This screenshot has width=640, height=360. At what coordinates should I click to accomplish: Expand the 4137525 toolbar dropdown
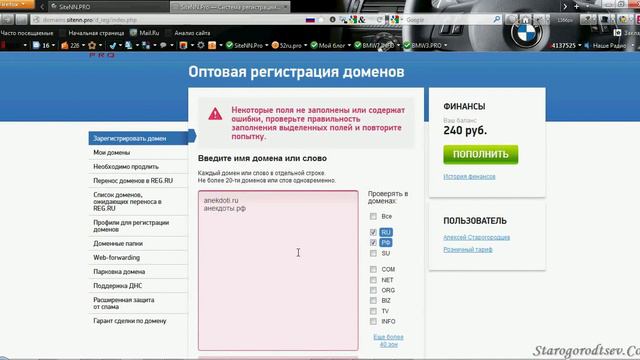coord(580,46)
